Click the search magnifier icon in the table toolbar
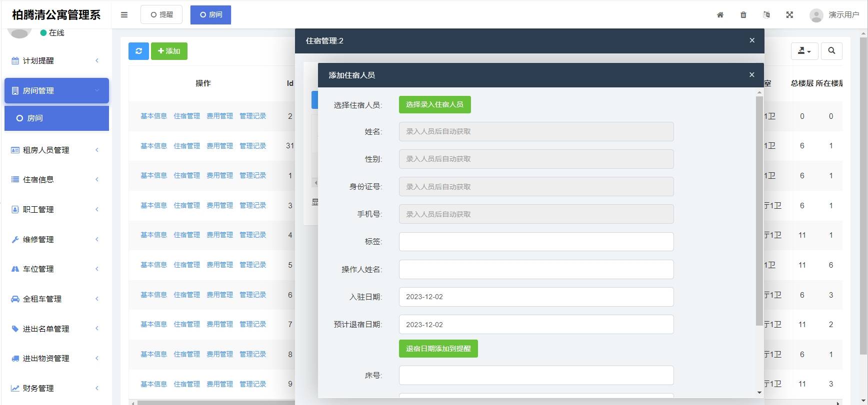Screen dimensions: 868x405 [831, 51]
